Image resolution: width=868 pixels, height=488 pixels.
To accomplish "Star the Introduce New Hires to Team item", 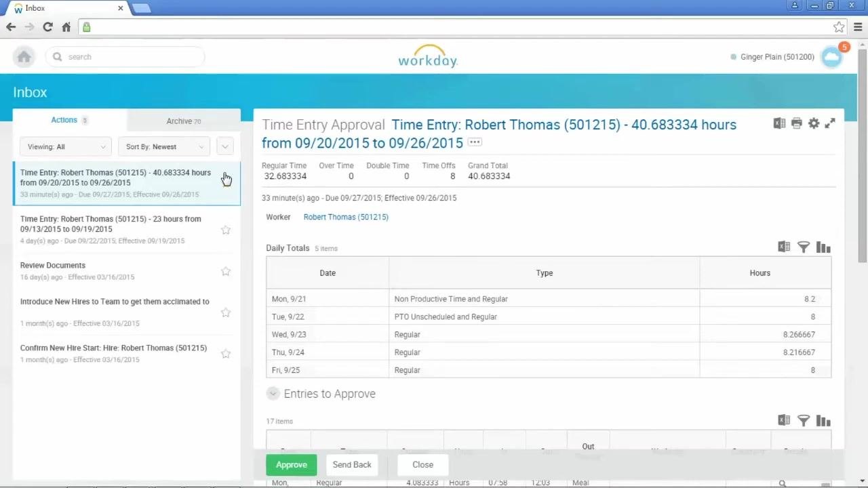I will tap(226, 312).
